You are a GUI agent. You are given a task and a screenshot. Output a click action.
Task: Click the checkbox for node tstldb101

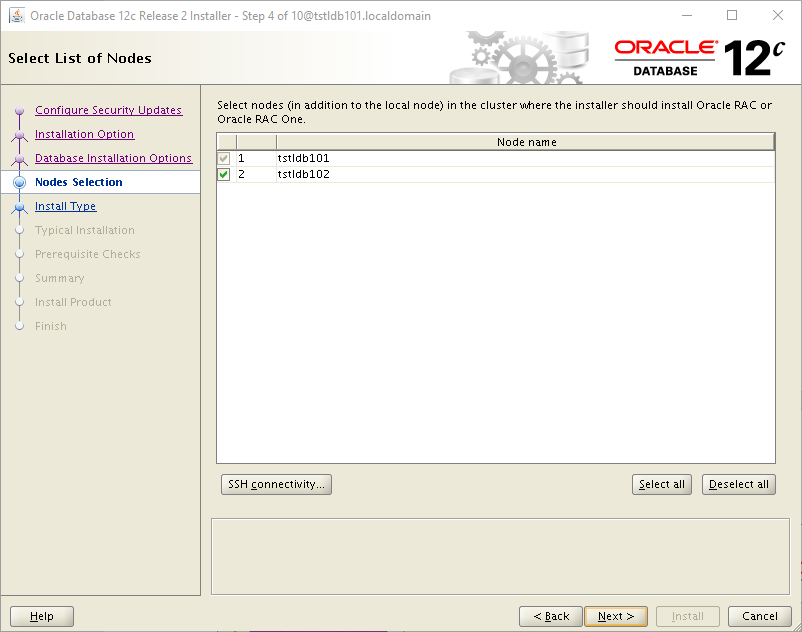224,158
